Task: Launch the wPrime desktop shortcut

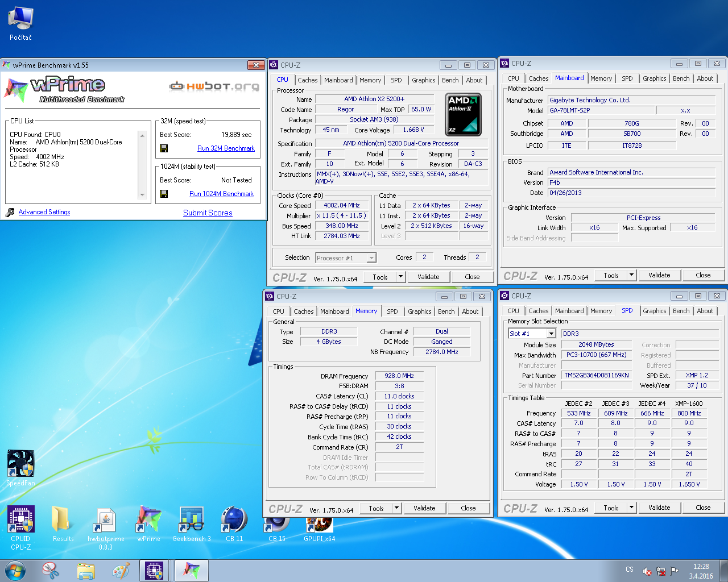Action: click(148, 523)
